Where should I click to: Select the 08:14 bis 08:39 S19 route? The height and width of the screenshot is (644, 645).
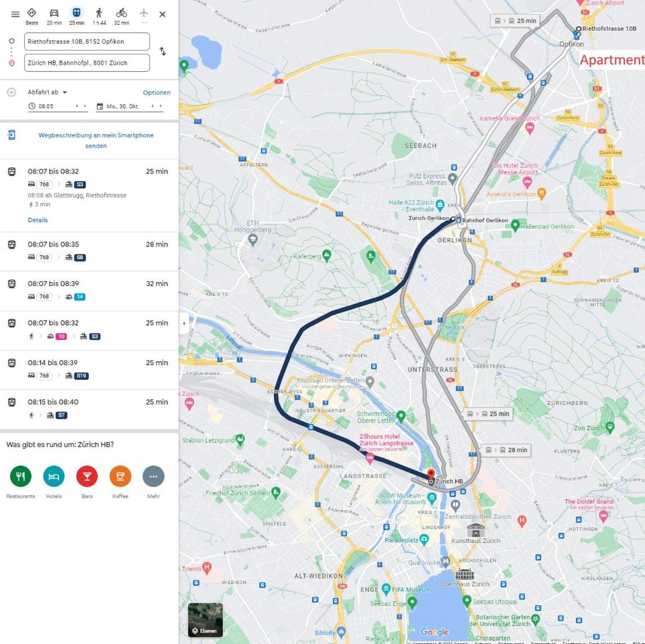pyautogui.click(x=89, y=370)
